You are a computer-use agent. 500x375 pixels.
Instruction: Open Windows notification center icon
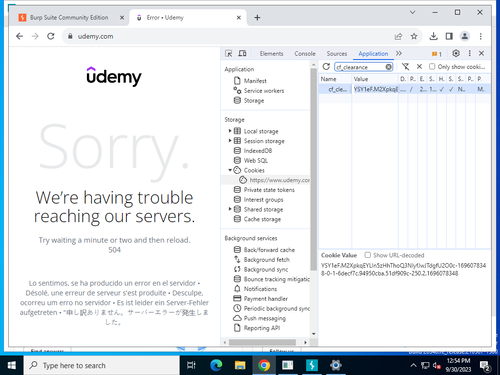(485, 366)
